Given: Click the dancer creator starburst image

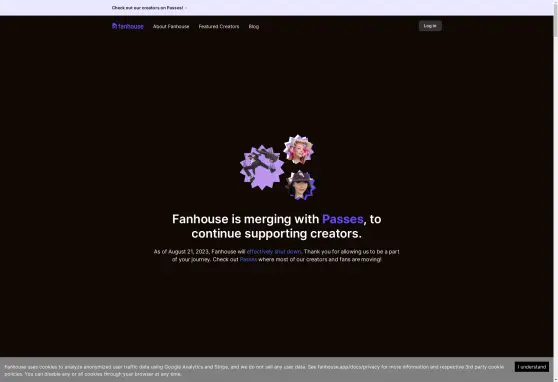Looking at the screenshot, I should click(x=262, y=167).
